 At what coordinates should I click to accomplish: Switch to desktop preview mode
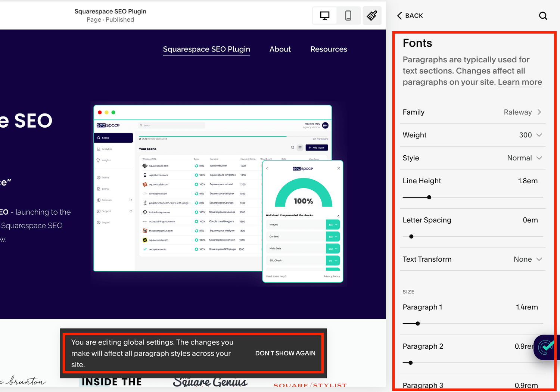pyautogui.click(x=324, y=15)
